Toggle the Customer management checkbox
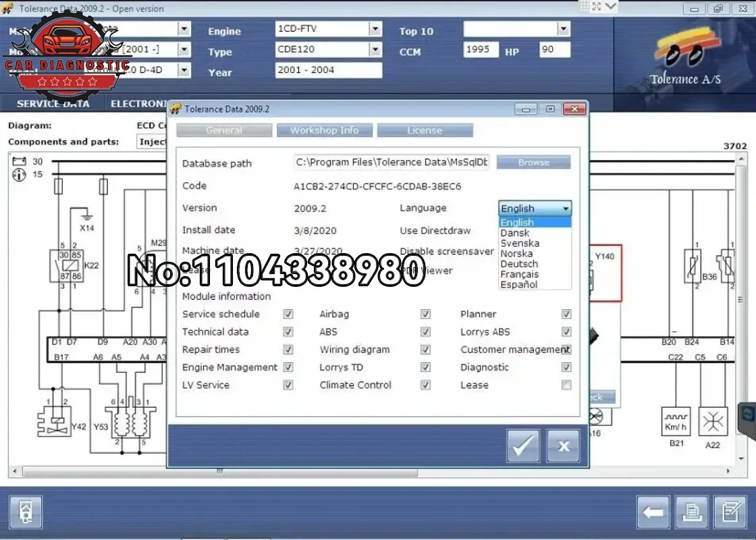Viewport: 756px width, 540px height. [x=566, y=350]
